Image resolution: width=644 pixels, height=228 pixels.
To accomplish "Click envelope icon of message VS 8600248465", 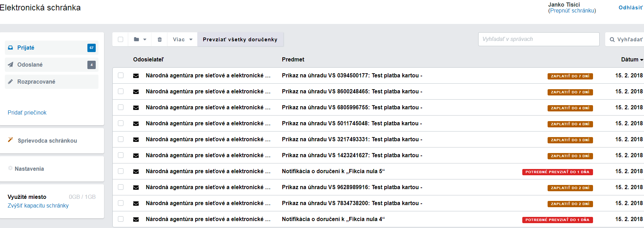I will click(x=136, y=92).
